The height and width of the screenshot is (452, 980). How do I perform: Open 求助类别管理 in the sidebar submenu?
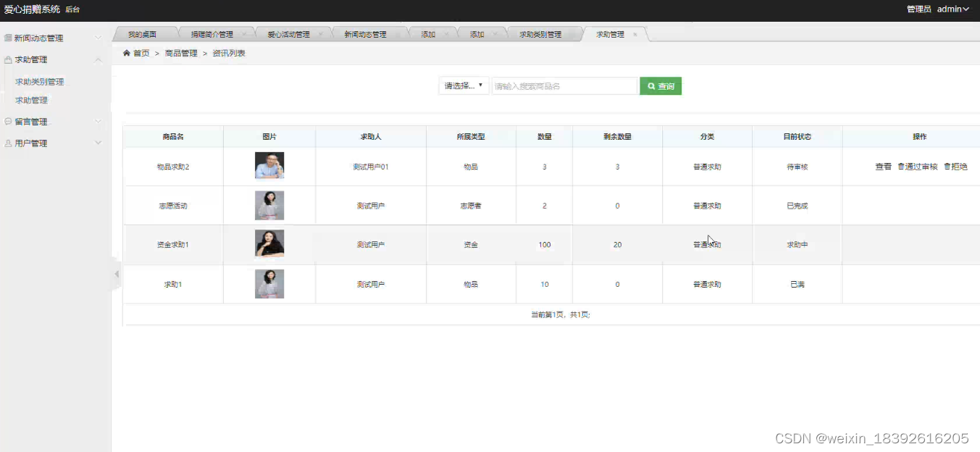(x=40, y=82)
